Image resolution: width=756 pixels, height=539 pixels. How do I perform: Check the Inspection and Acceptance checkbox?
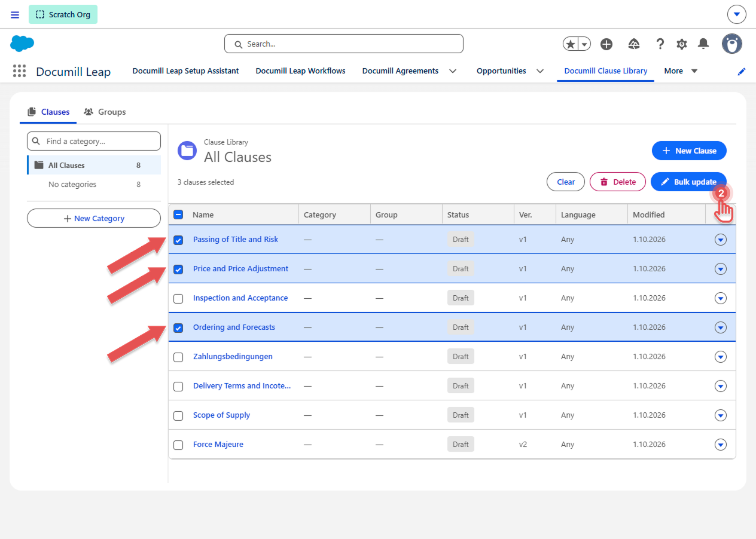point(178,299)
